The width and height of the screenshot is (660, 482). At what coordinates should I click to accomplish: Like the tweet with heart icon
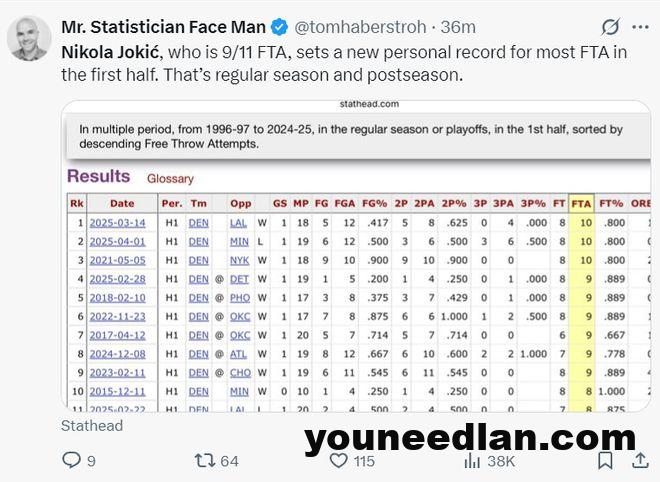(x=338, y=461)
